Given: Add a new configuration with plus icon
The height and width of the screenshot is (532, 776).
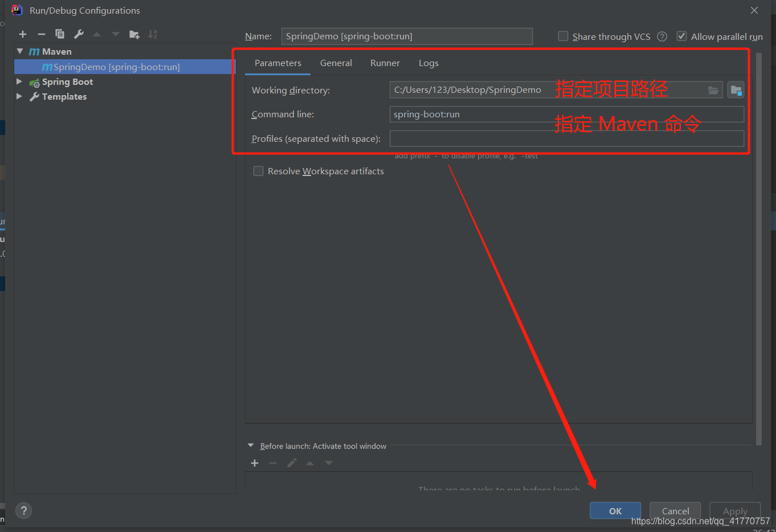Looking at the screenshot, I should click(x=23, y=34).
